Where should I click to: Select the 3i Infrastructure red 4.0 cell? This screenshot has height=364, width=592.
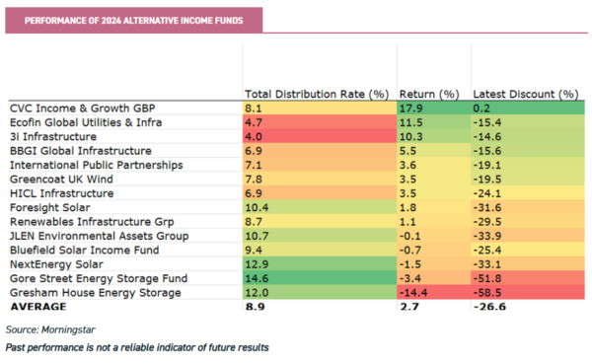click(x=320, y=137)
